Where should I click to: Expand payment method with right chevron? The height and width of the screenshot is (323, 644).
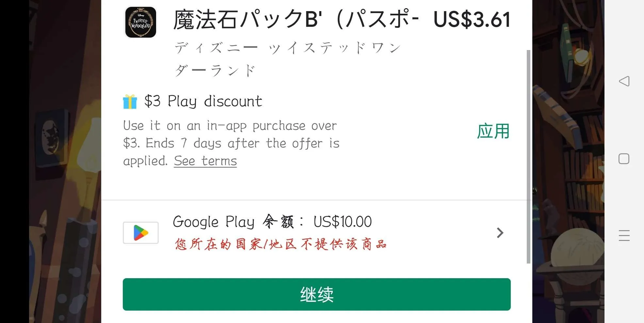(500, 233)
